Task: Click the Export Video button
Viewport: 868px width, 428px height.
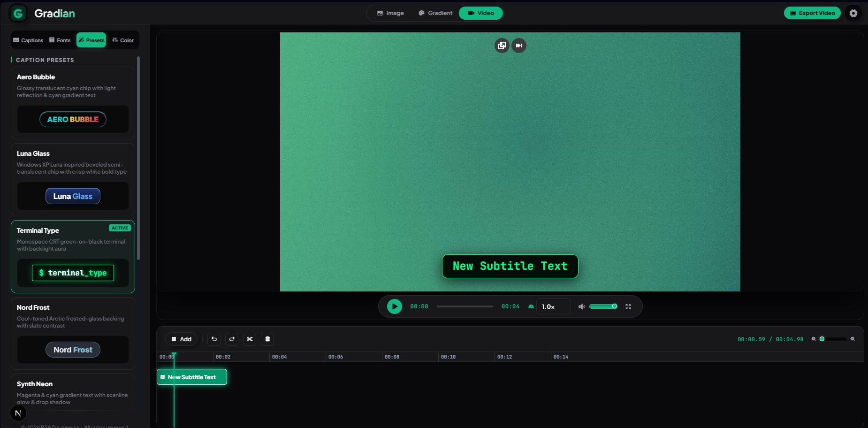Action: click(813, 13)
